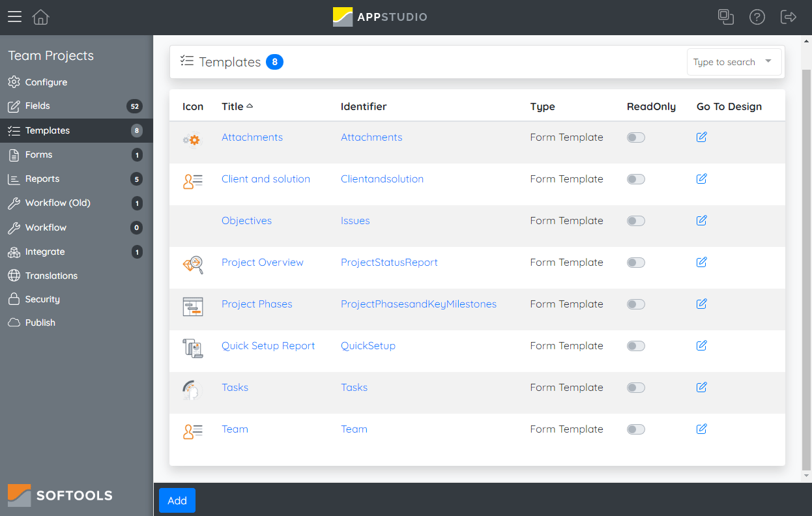Switch ReadOnly toggle for Tasks template

635,388
